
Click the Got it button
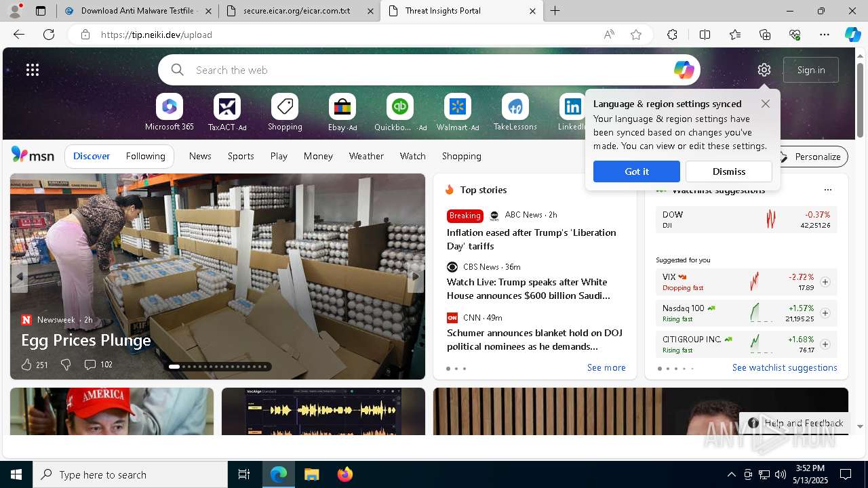[x=637, y=171]
